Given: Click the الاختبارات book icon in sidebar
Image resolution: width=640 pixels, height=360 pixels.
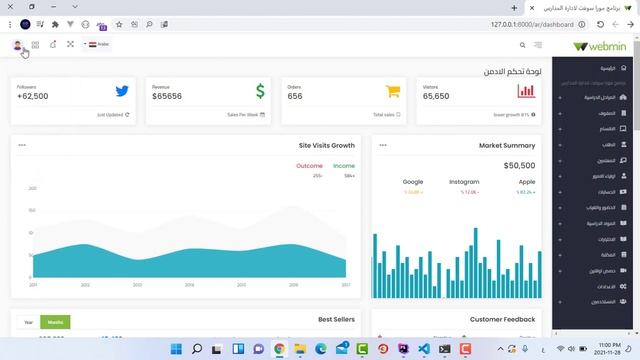Looking at the screenshot, I should 623,239.
